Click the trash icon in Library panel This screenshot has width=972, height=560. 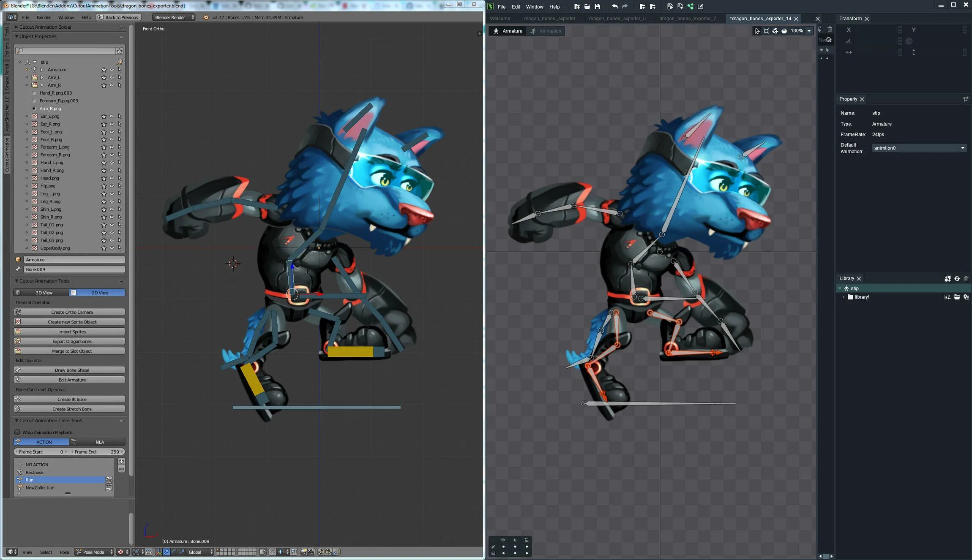(x=966, y=279)
